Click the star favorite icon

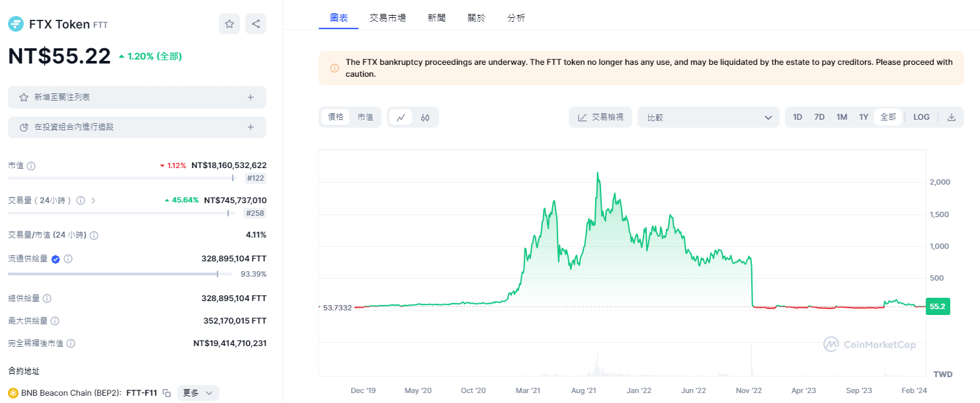coord(229,24)
